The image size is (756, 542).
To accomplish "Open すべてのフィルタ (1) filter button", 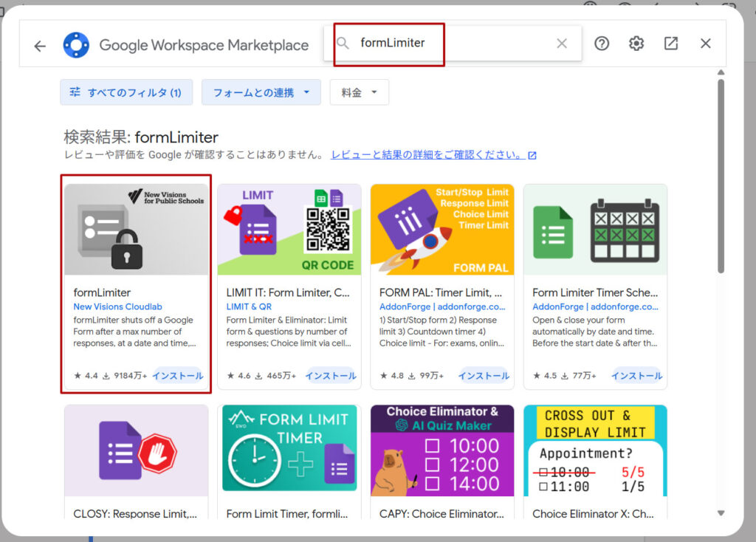I will coord(126,92).
